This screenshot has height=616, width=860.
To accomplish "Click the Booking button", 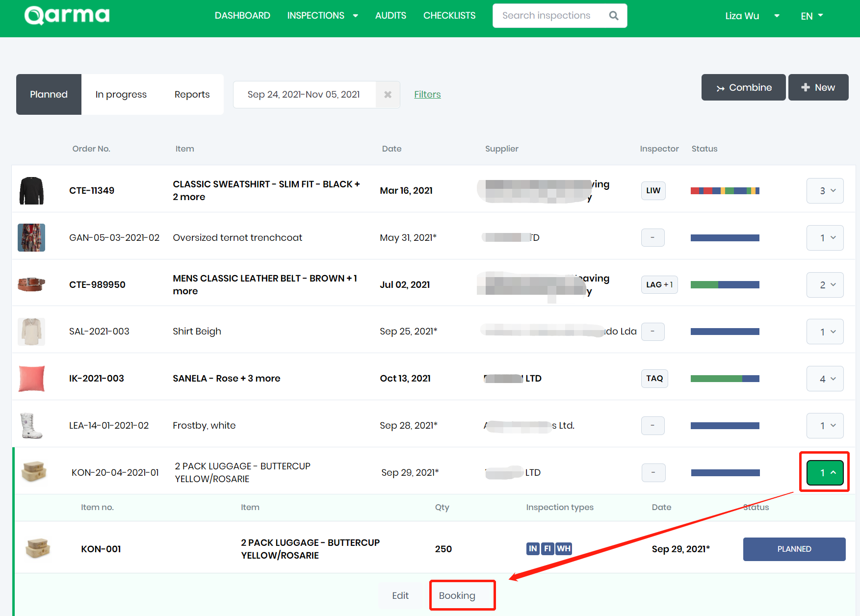I will click(457, 595).
